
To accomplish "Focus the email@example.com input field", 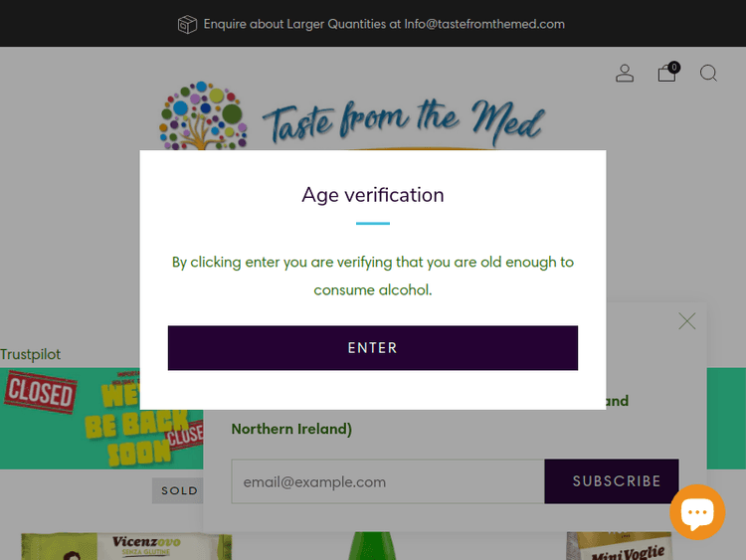I will click(388, 481).
